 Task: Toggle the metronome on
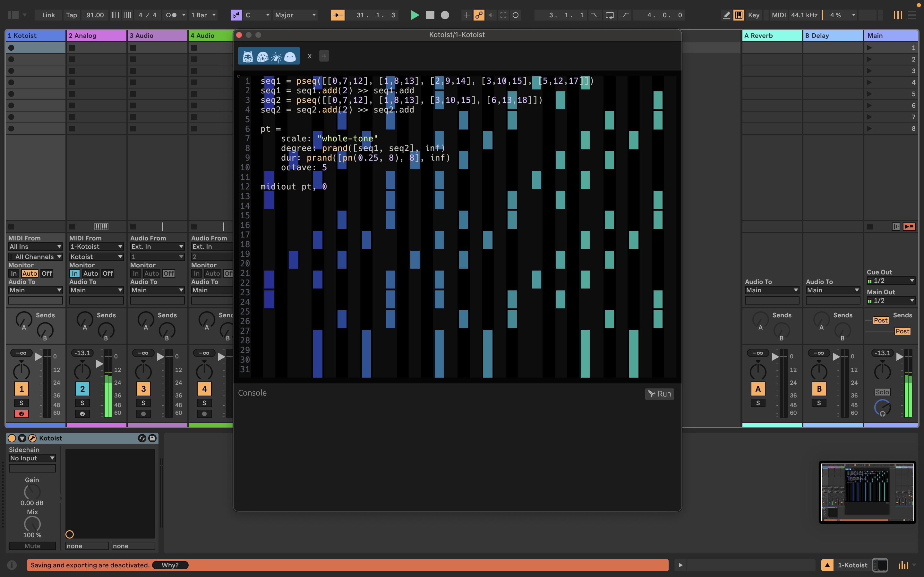click(x=172, y=15)
